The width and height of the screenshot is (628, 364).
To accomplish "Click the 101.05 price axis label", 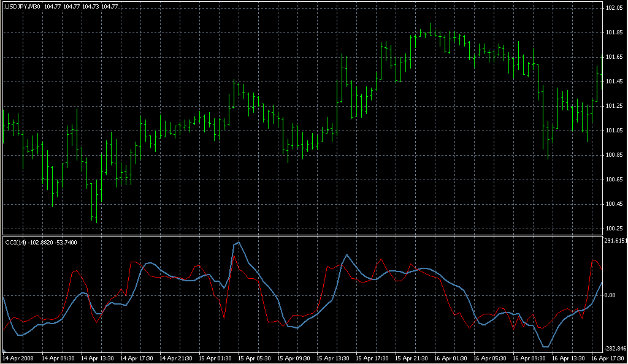I will coord(615,131).
